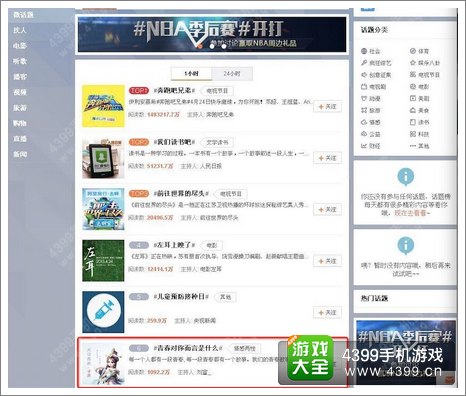
Task: Open 视频 in the left sidebar
Action: pyautogui.click(x=20, y=92)
